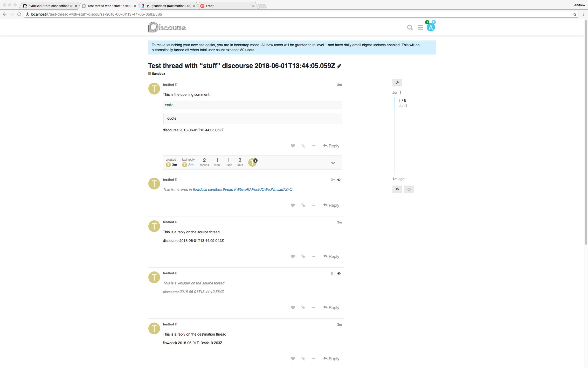Screen dimensions: 588x368
Task: Open your avatar notifications dropdown
Action: pyautogui.click(x=431, y=27)
